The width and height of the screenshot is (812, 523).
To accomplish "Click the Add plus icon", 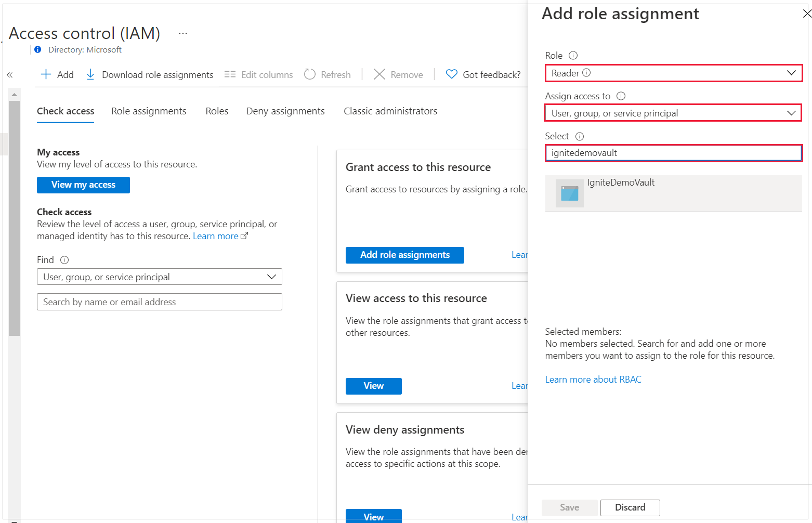I will click(46, 74).
